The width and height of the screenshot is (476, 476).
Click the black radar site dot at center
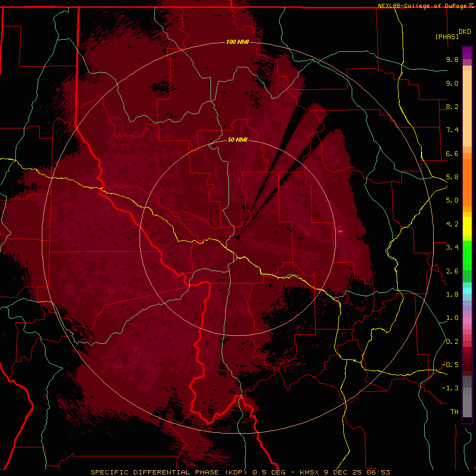237,237
